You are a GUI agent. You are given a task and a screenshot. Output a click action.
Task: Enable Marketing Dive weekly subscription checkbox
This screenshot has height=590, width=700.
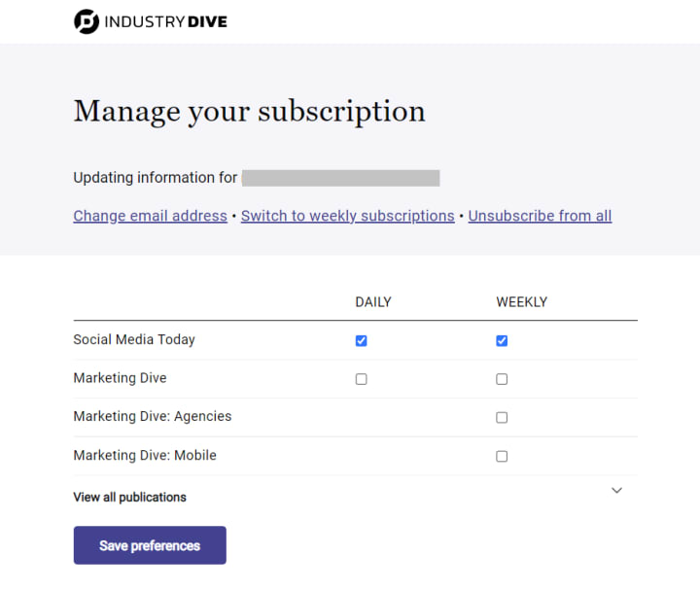[x=502, y=379]
